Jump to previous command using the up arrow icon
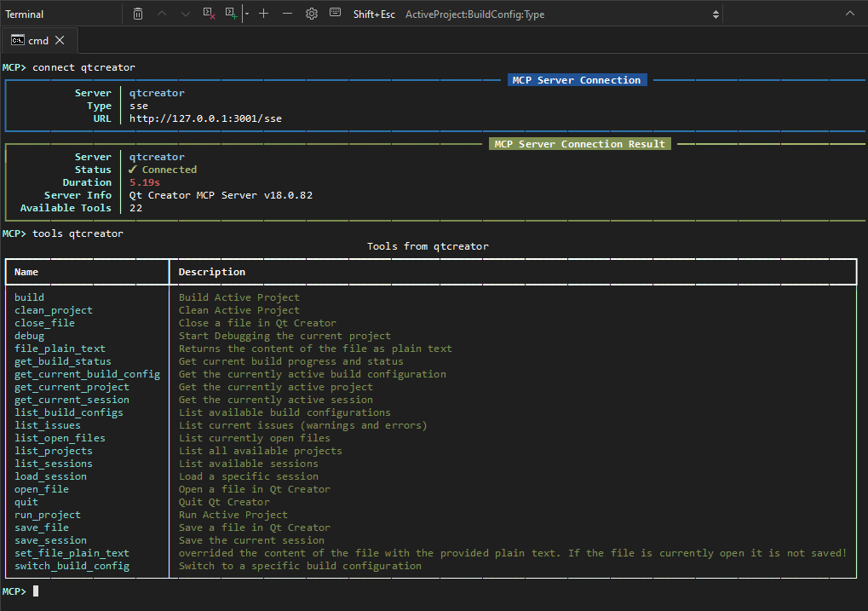 click(162, 14)
